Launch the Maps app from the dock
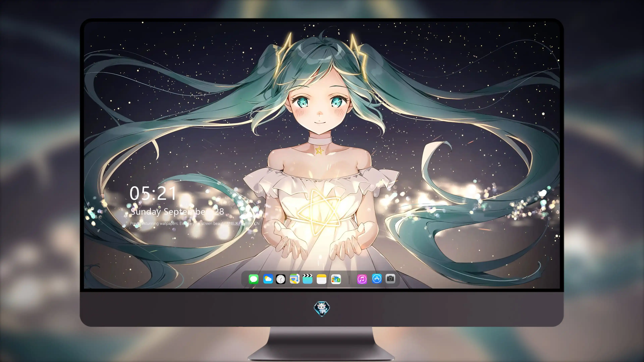This screenshot has width=644, height=362. point(294,279)
